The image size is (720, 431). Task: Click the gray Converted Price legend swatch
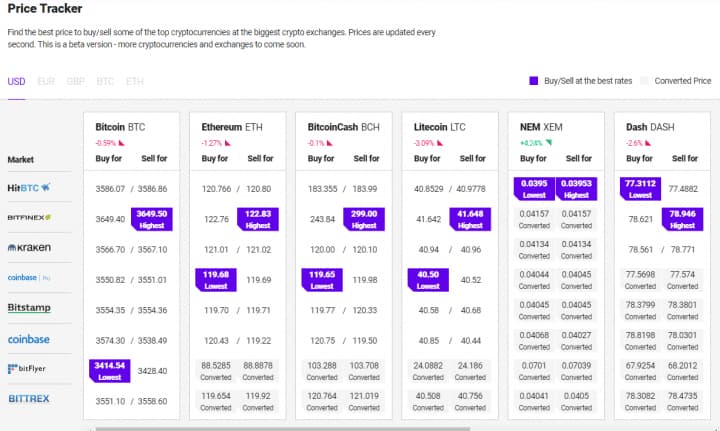[x=645, y=81]
